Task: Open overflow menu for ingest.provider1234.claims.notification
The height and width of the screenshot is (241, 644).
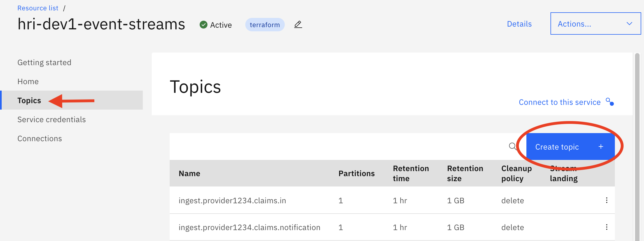Action: pos(606,227)
